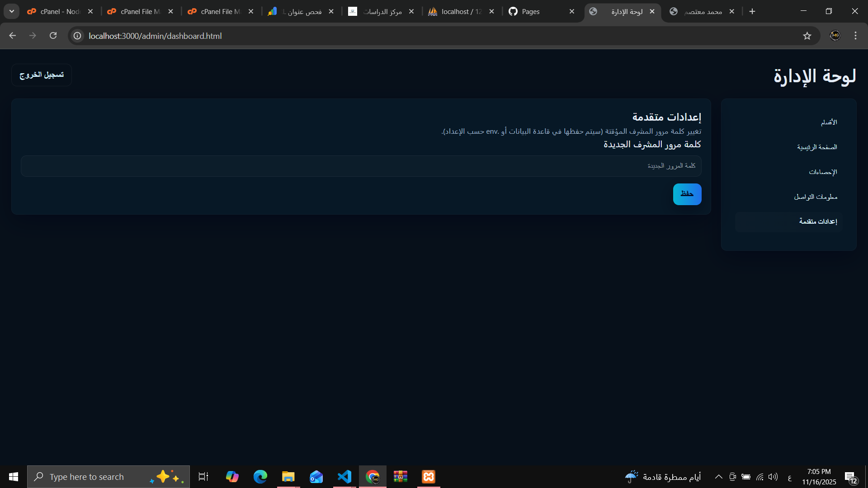
Task: Click تسجيل الخروج logout button
Action: click(x=42, y=75)
